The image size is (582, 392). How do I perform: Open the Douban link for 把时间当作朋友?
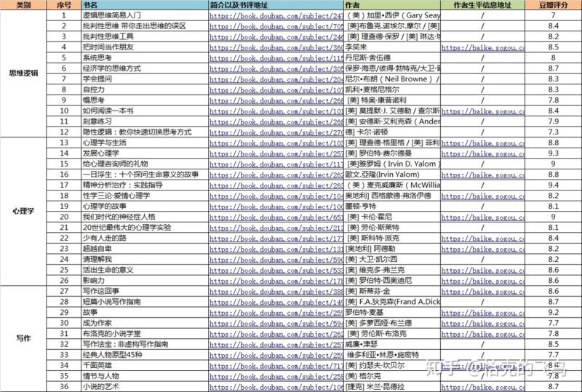click(276, 47)
